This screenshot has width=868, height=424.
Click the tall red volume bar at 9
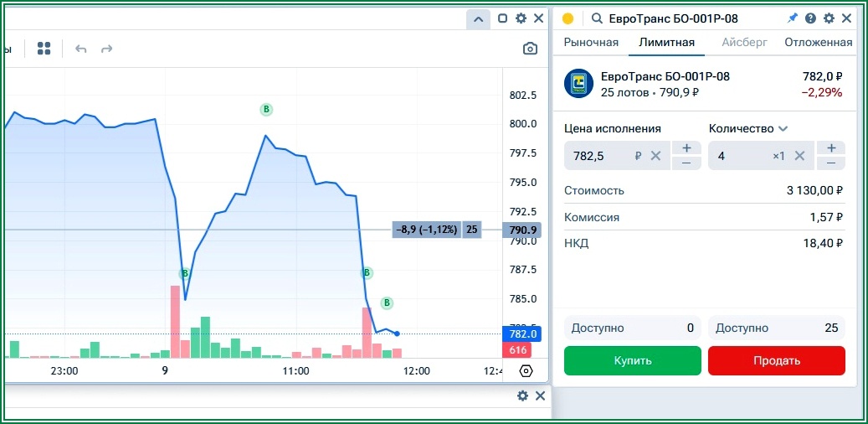(x=175, y=322)
